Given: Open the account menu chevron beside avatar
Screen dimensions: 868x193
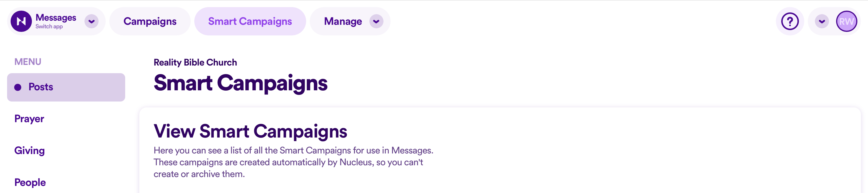Looking at the screenshot, I should 822,21.
